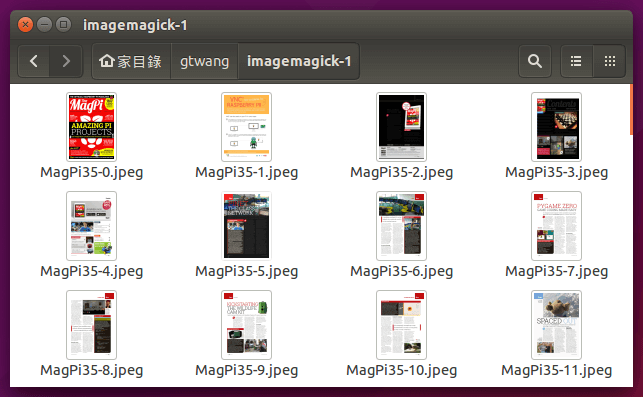Click the file name MagPi35-10.jpeg

[x=401, y=371]
